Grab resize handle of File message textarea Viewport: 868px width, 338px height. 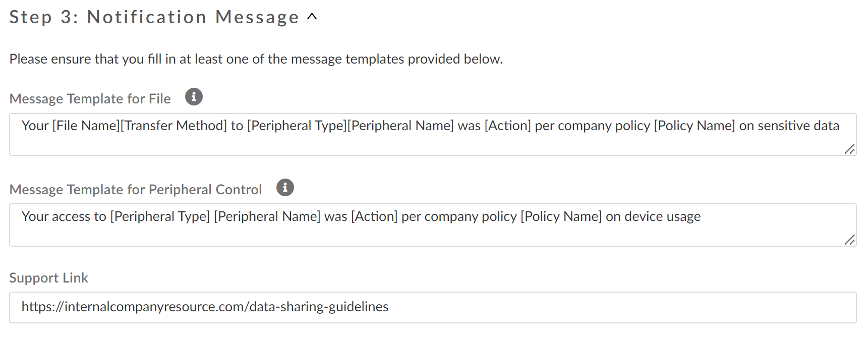coord(849,149)
